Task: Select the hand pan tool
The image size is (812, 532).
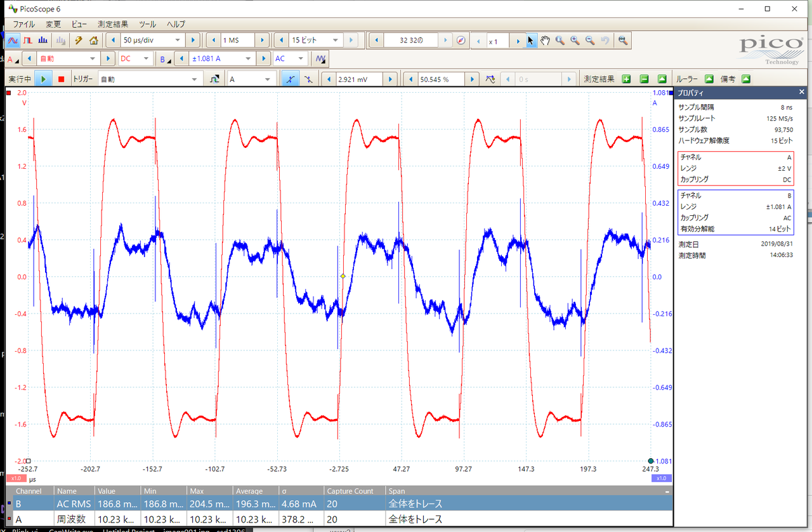Action: pos(546,40)
